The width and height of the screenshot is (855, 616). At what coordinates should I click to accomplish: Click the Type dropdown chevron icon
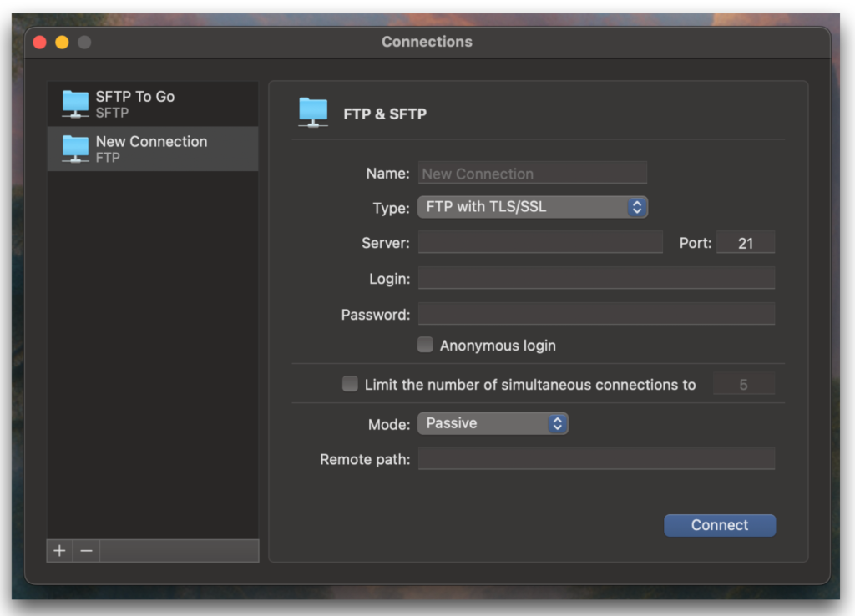(636, 206)
